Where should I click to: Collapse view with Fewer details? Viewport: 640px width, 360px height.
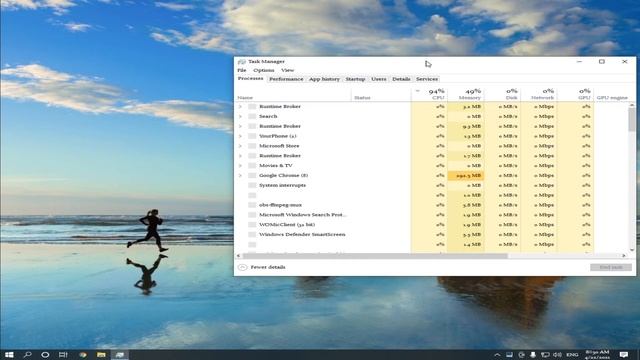(262, 267)
